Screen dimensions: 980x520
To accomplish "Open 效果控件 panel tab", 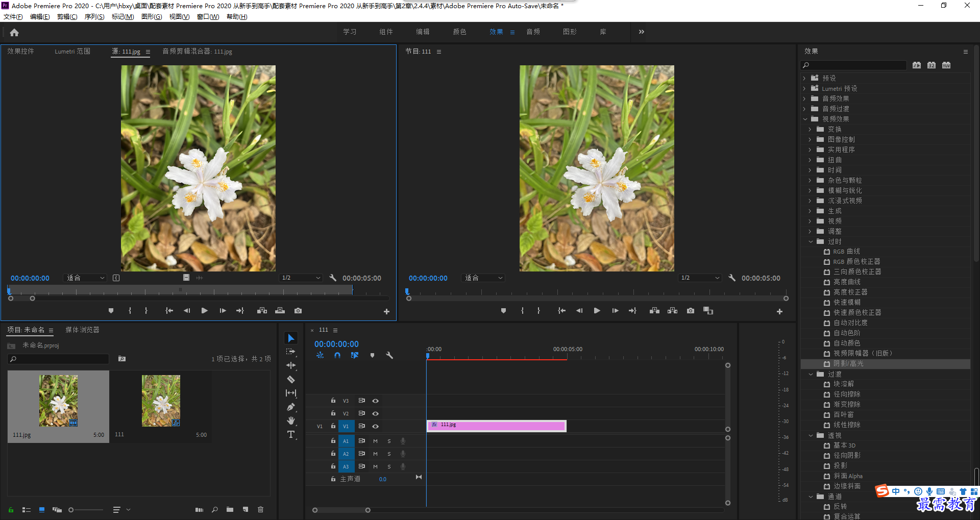I will (21, 52).
